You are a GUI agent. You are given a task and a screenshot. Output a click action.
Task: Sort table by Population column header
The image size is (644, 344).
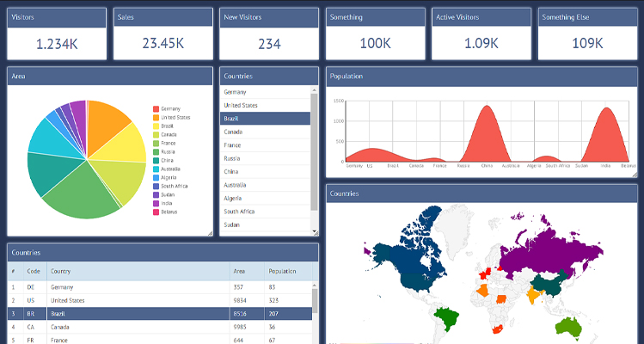(x=288, y=271)
